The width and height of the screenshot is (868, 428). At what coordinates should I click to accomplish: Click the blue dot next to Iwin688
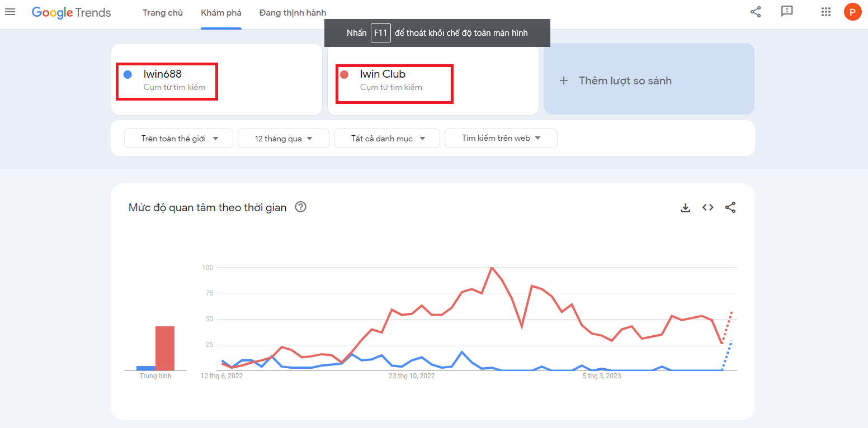tap(128, 74)
